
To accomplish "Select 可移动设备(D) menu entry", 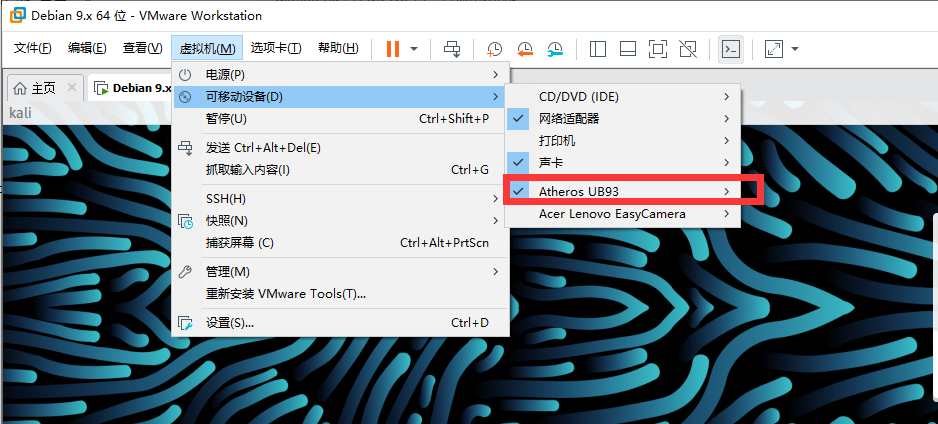I will (340, 97).
